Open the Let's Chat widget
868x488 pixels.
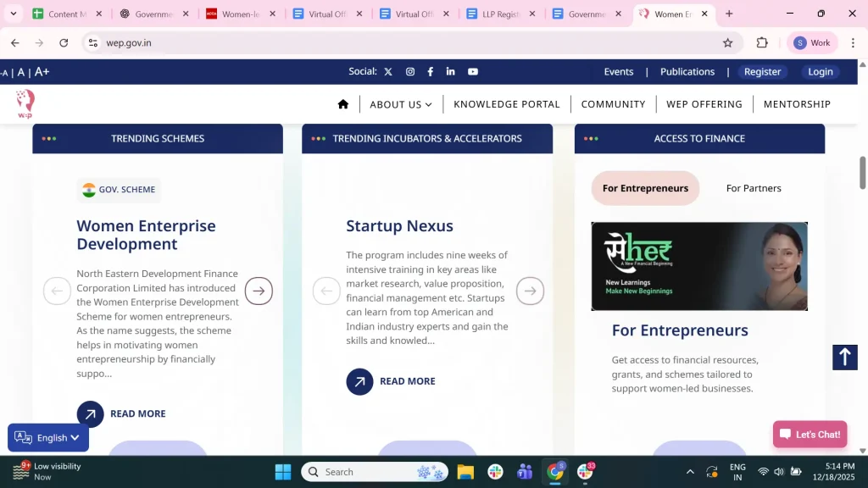810,434
